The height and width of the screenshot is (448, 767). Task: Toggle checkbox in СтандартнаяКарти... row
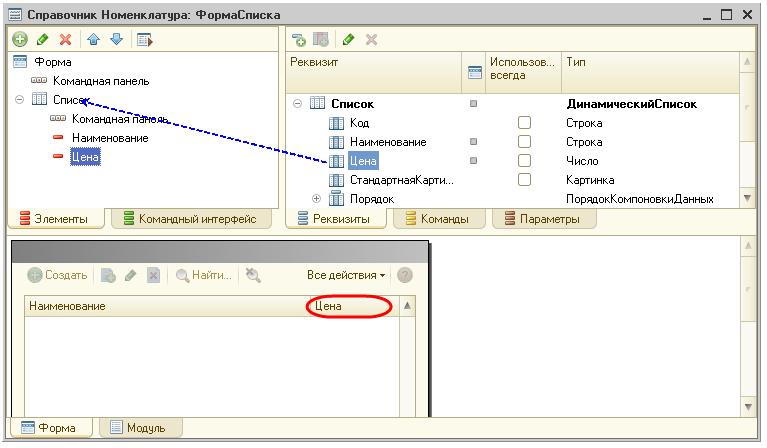point(524,179)
